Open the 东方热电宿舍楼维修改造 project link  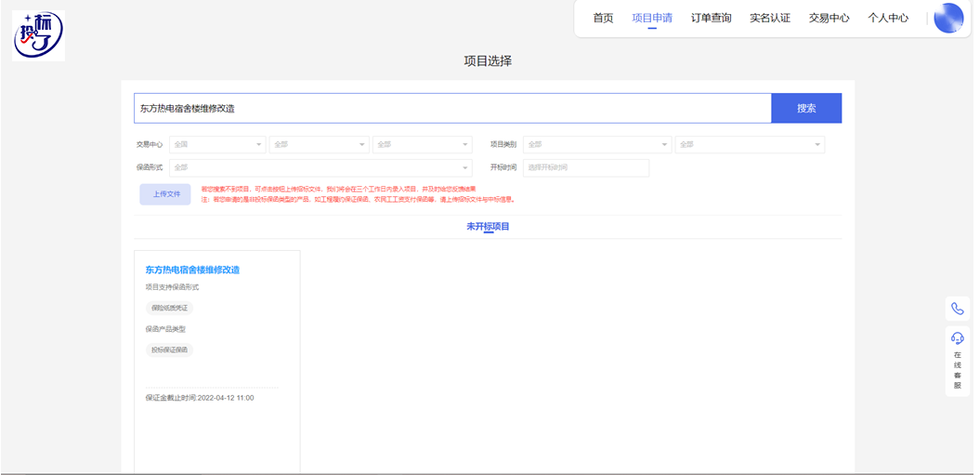[192, 270]
